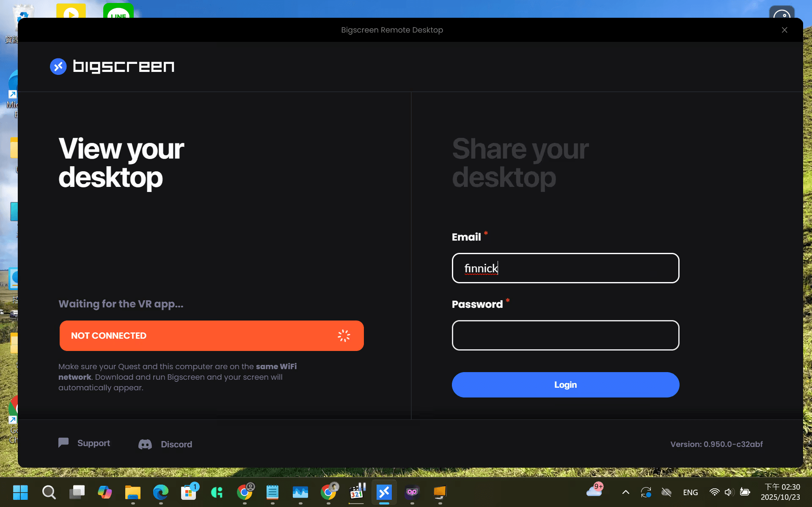Viewport: 812px width, 507px height.
Task: Open File Explorer from taskbar
Action: tap(133, 492)
